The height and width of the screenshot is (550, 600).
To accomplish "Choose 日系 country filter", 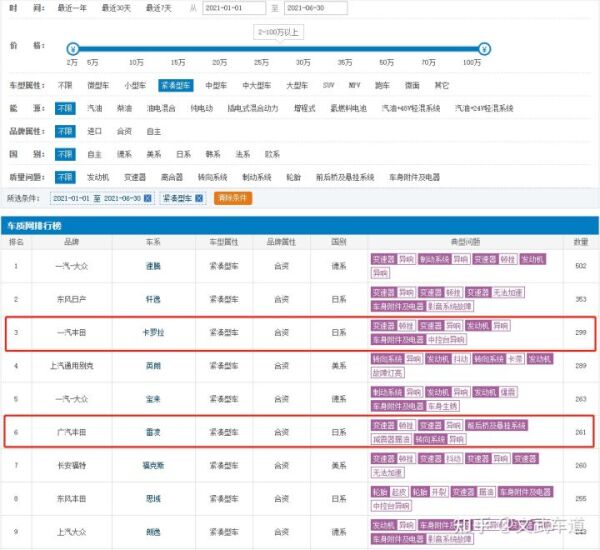I will pos(183,154).
